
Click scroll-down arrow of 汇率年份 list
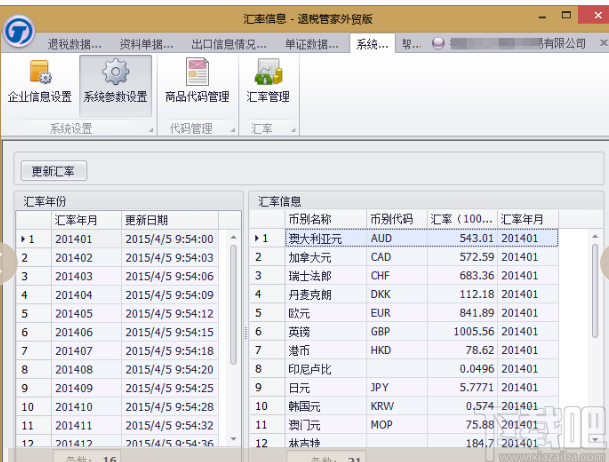(233, 439)
